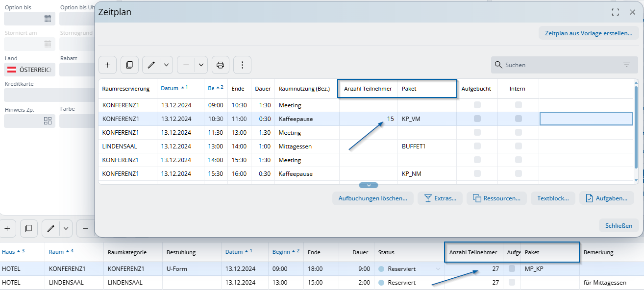Open the calendar picker for Option bis
Screen dimensions: 644x291
(x=48, y=19)
